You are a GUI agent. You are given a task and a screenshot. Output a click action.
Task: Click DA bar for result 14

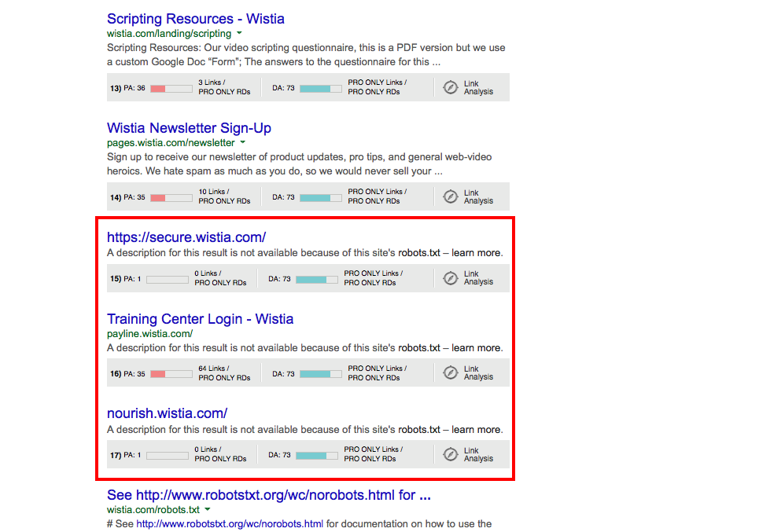(x=320, y=198)
